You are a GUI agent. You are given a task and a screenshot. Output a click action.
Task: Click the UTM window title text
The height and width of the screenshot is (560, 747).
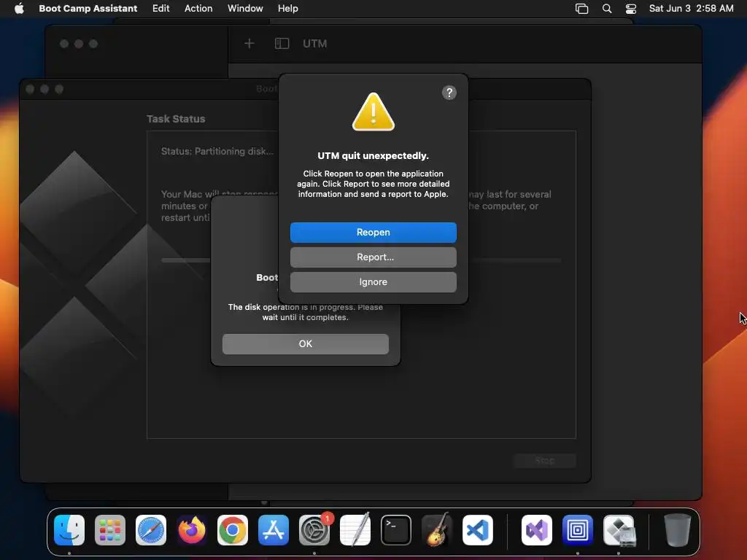(315, 44)
